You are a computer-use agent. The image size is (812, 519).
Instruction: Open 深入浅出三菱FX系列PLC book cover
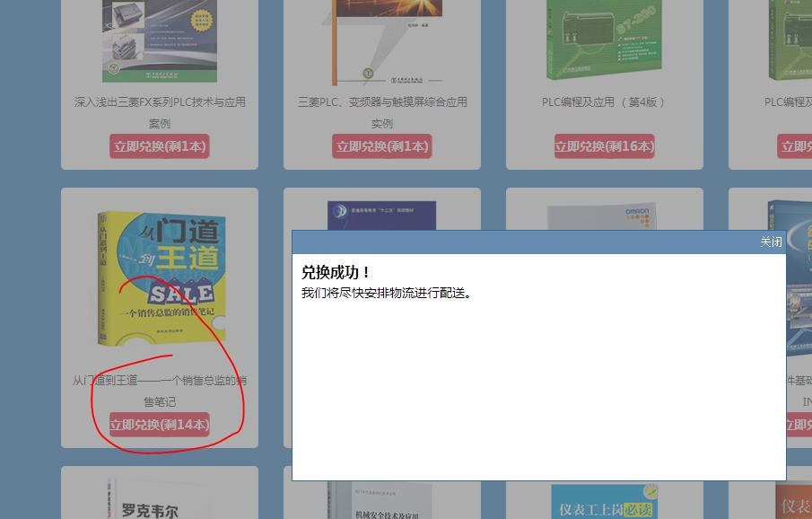click(x=160, y=41)
